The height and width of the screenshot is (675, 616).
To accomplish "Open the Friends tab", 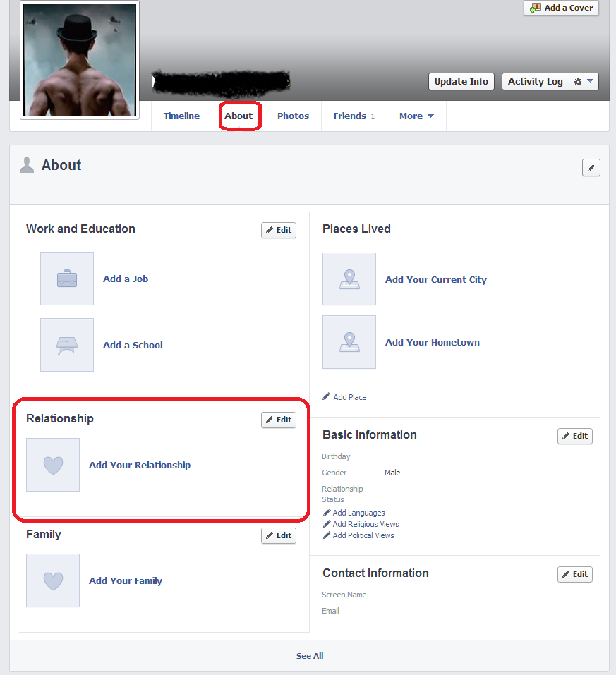I will point(354,116).
